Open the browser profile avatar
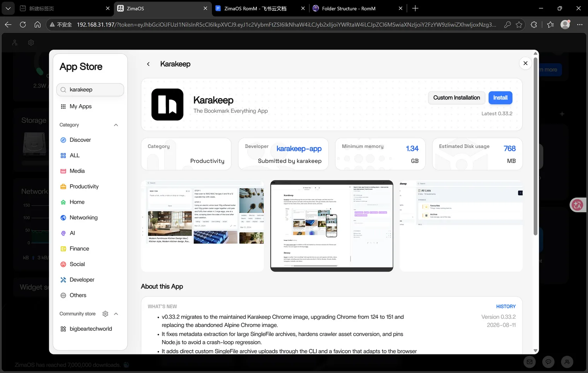588x373 pixels. pyautogui.click(x=565, y=25)
